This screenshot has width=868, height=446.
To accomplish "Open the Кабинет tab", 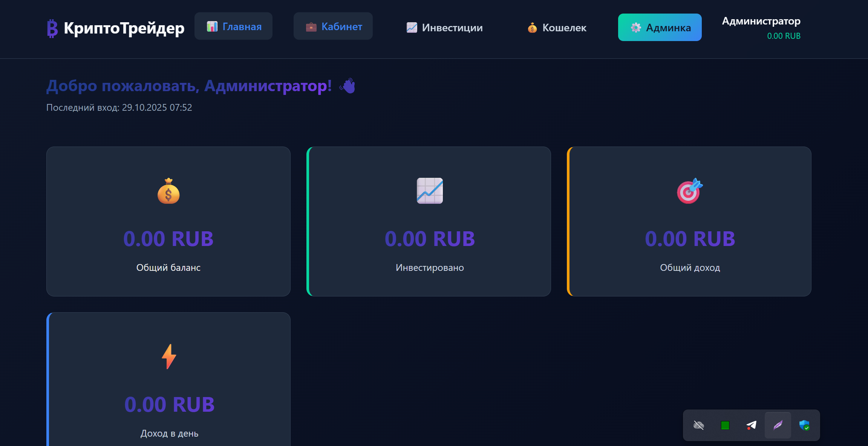I will pos(333,26).
